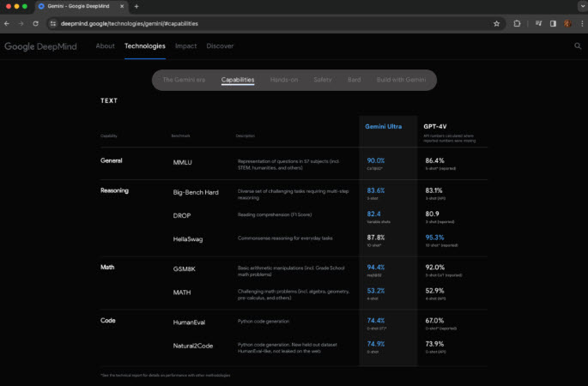Open the Extensions puzzle icon
Image resolution: width=588 pixels, height=386 pixels.
[517, 24]
